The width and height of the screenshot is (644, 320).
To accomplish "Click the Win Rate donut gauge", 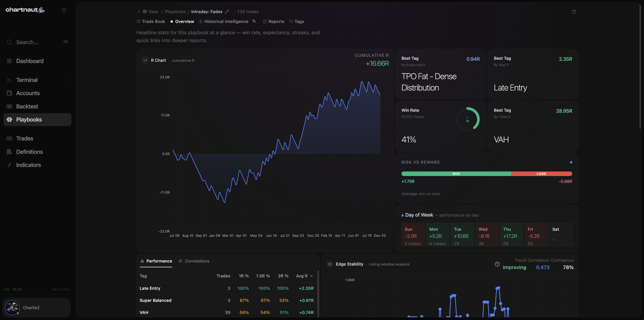I will tap(468, 119).
